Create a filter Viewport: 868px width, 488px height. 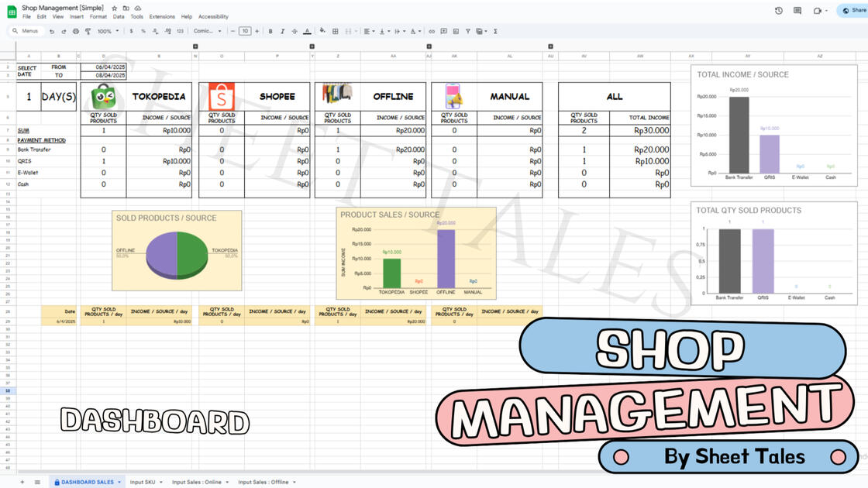(468, 32)
